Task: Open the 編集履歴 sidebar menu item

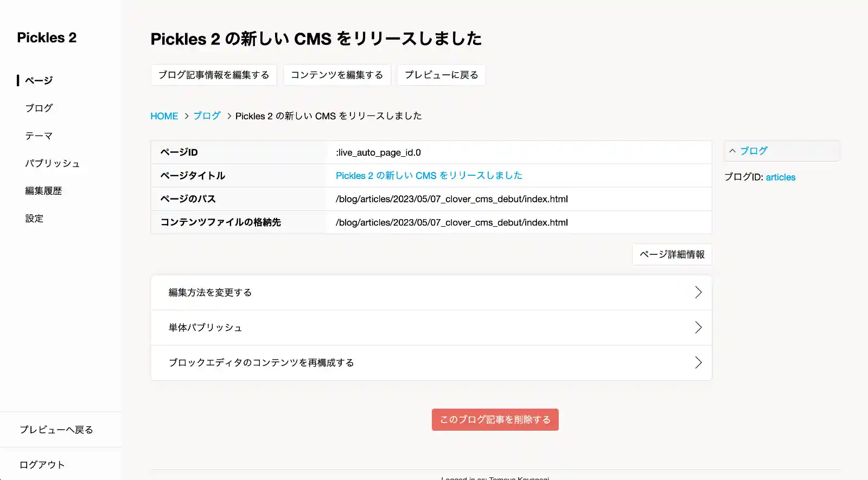Action: pos(43,191)
